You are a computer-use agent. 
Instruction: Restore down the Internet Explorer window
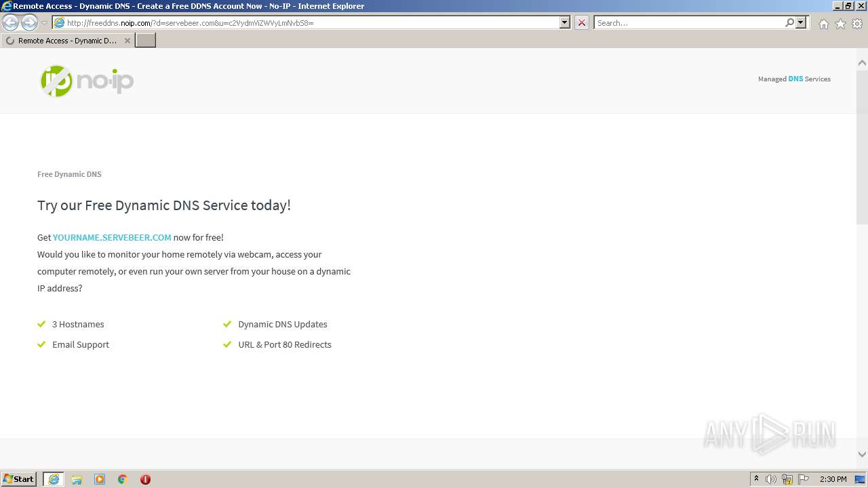point(849,6)
